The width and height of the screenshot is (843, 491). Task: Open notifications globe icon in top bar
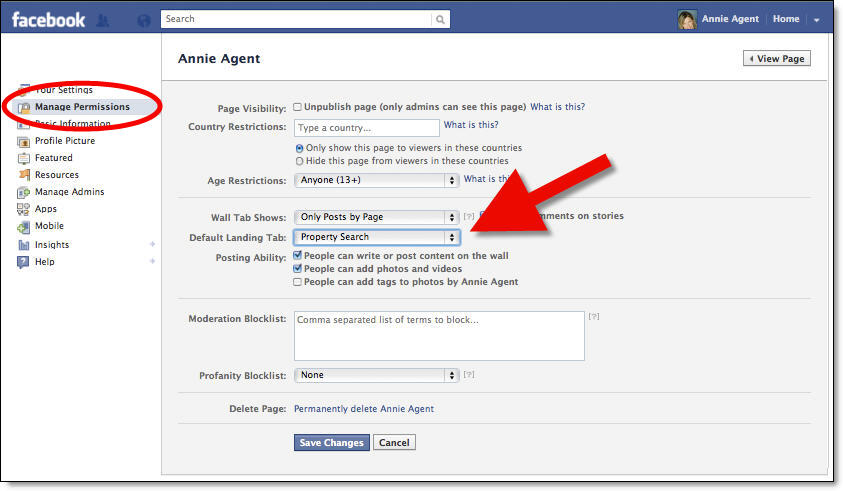point(144,20)
